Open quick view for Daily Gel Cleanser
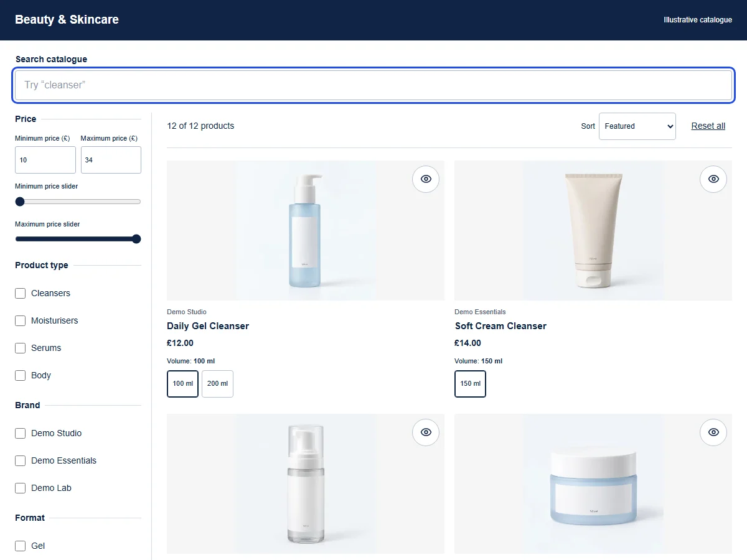The height and width of the screenshot is (560, 747). [426, 179]
